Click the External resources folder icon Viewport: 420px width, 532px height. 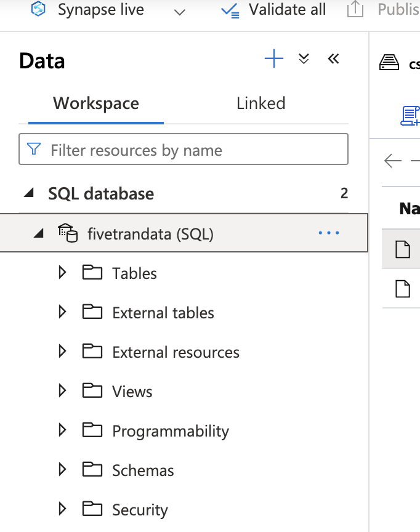pos(92,351)
